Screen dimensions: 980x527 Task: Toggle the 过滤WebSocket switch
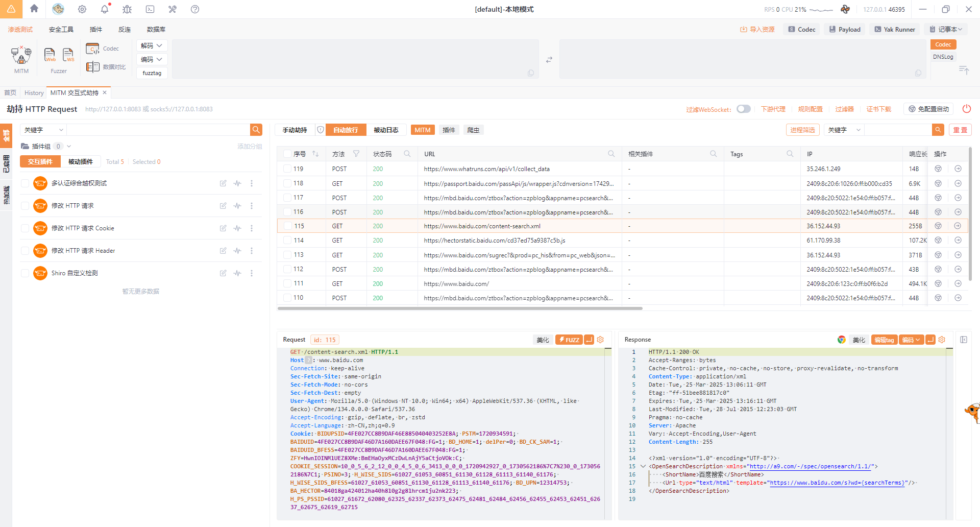(743, 109)
